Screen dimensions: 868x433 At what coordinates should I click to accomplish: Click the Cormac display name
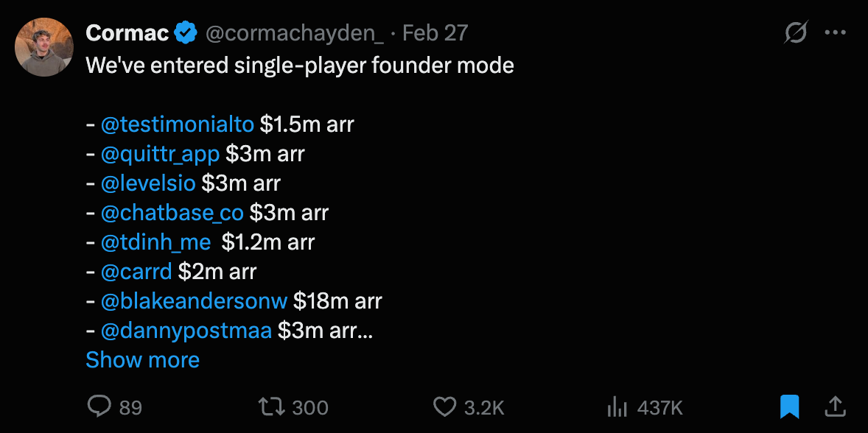coord(127,33)
